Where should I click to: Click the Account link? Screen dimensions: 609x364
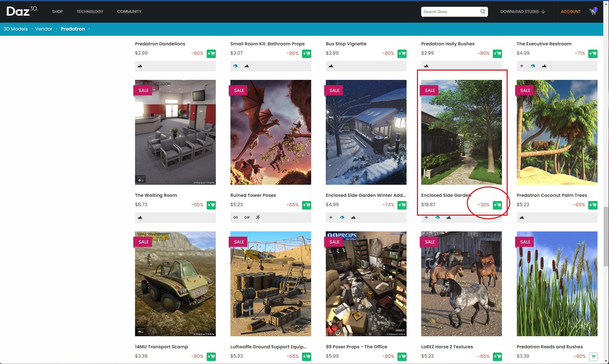click(x=570, y=11)
